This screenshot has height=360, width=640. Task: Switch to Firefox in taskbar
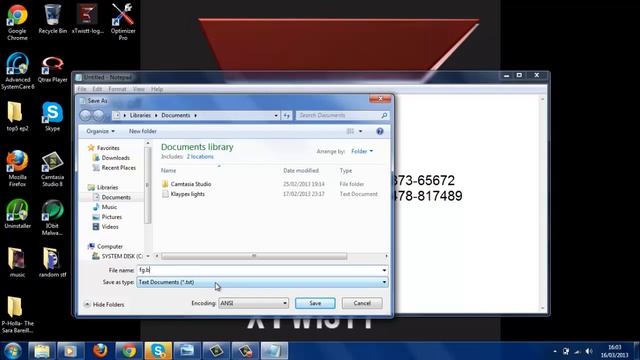tap(100, 351)
